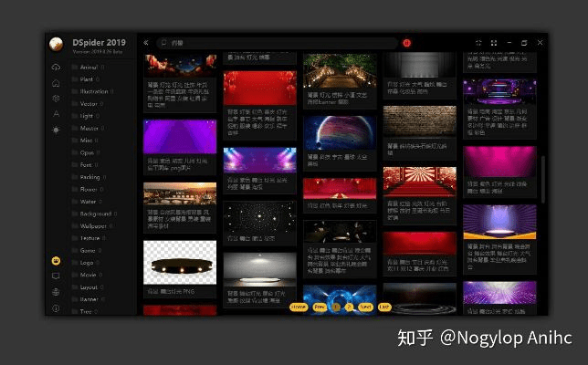
Task: Click the vertical scrollbar of results grid
Action: point(543,179)
